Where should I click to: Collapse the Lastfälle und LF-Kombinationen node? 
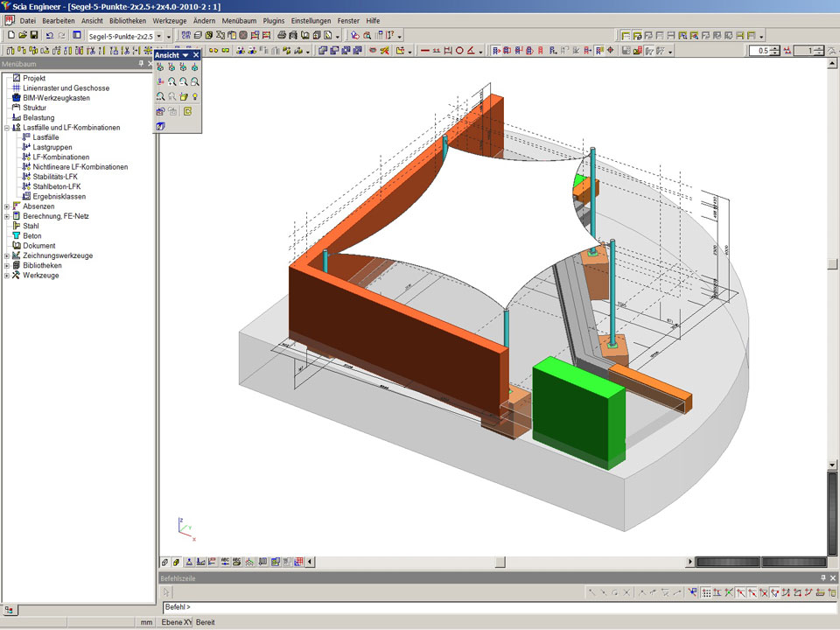point(7,128)
